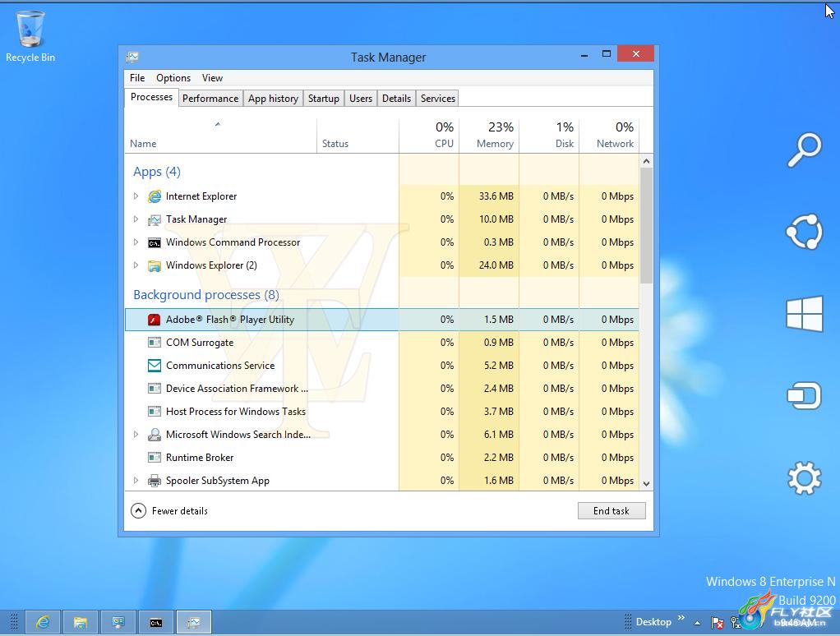
Task: Sort processes by Name column
Action: pos(220,136)
